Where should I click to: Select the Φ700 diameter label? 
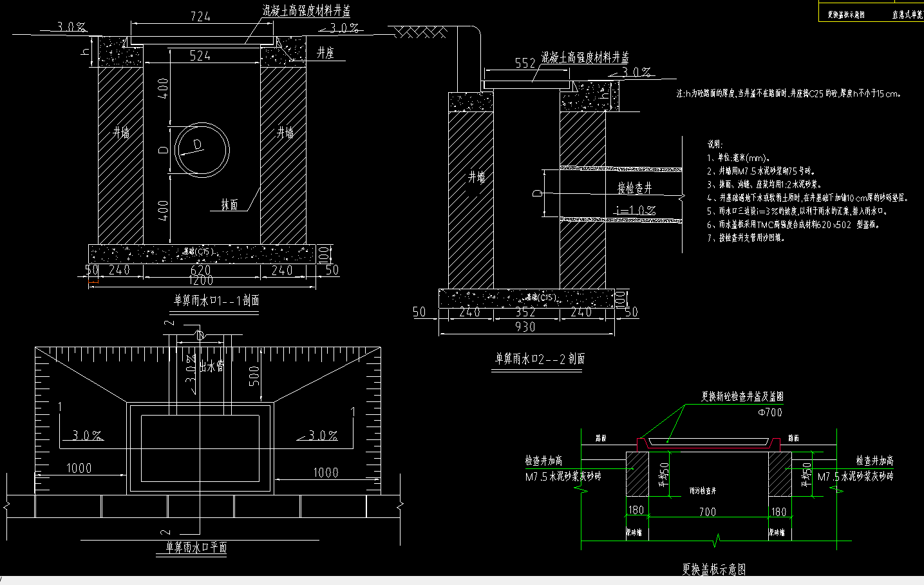click(x=770, y=412)
